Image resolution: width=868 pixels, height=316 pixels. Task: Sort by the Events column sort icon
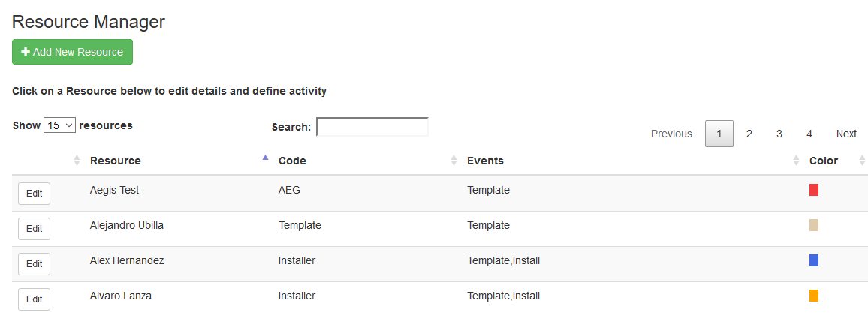(796, 161)
